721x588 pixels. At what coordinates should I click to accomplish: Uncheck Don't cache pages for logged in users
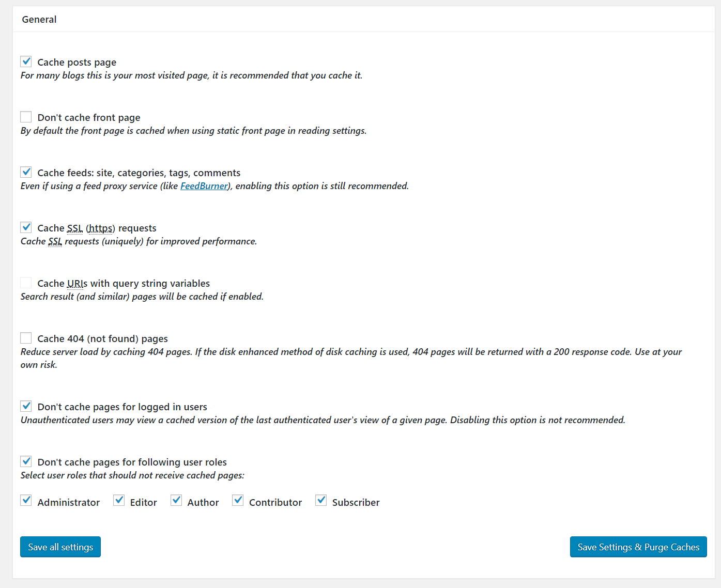click(x=26, y=406)
